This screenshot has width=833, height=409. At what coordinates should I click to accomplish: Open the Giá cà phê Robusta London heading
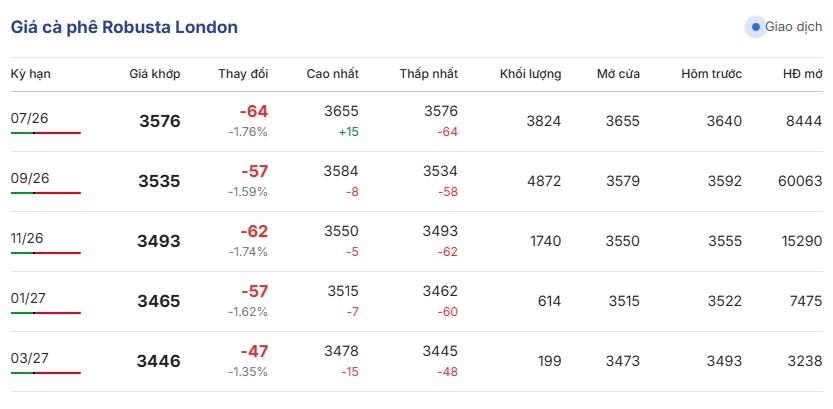click(x=124, y=27)
